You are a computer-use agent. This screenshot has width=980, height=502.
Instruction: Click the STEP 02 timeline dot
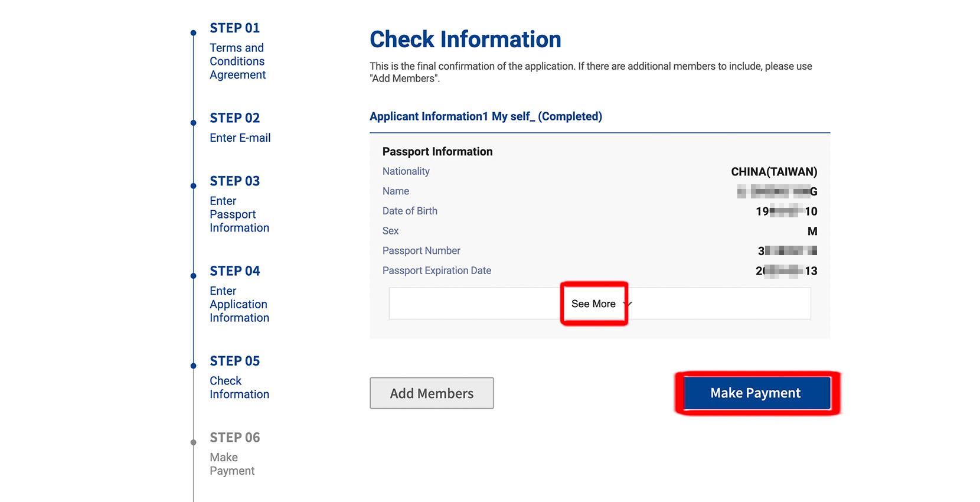(193, 123)
